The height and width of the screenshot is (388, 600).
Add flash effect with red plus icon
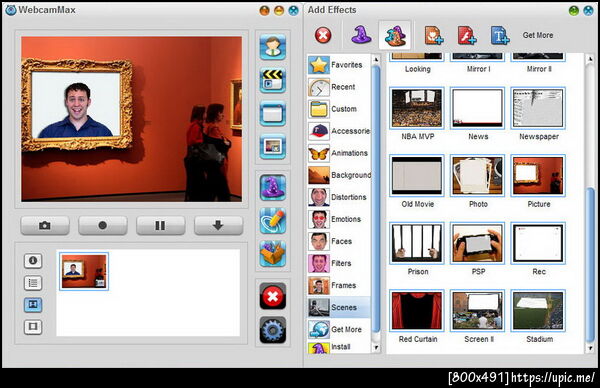pos(466,36)
